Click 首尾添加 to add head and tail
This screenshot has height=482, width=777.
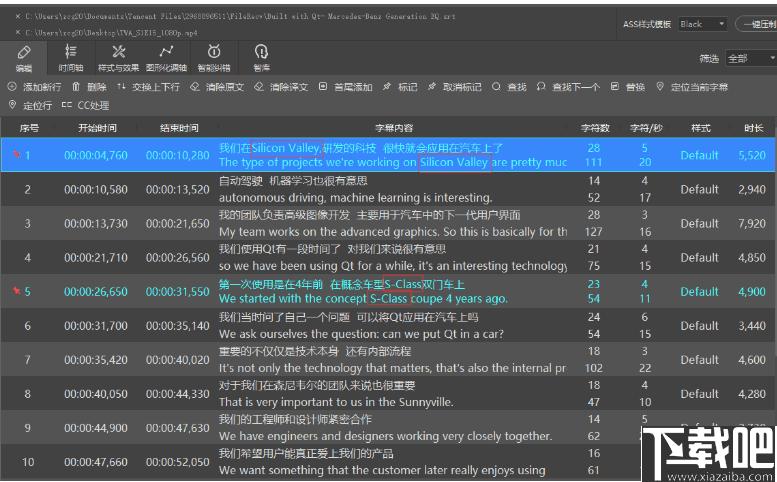[x=345, y=87]
